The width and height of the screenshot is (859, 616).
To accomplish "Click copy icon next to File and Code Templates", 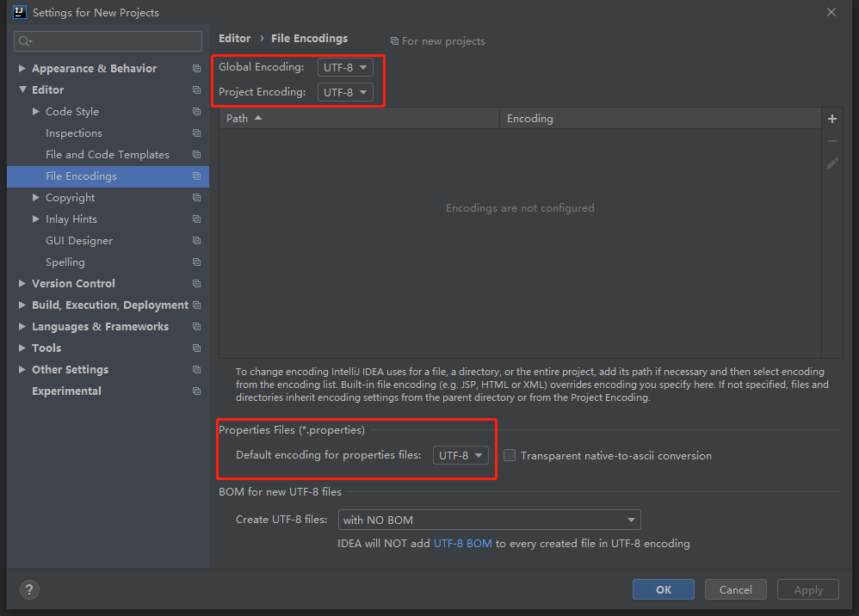I will (x=196, y=155).
